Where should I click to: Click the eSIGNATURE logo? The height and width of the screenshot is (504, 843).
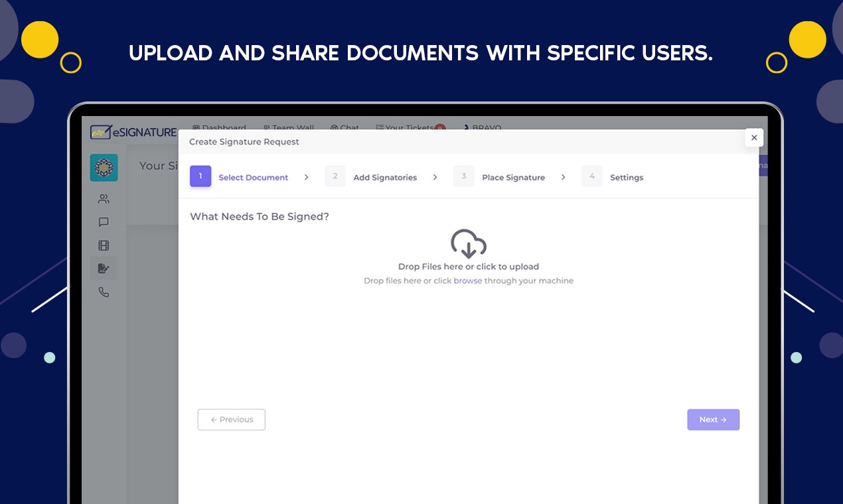tap(133, 132)
